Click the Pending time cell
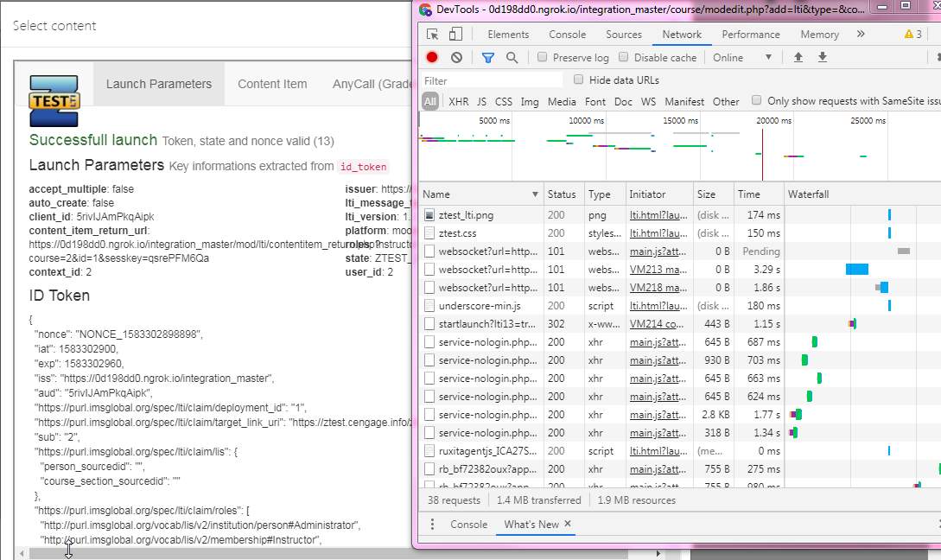 tap(760, 251)
